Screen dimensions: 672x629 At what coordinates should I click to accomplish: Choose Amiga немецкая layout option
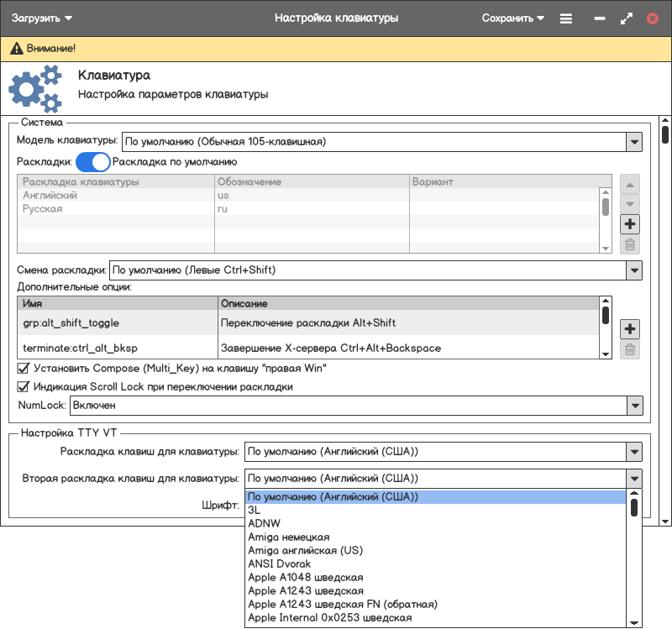(288, 537)
